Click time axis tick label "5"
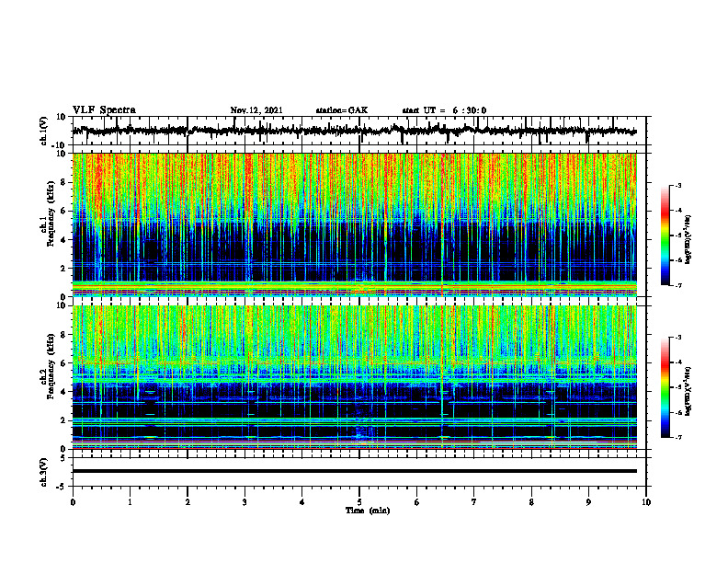Image resolution: width=728 pixels, height=563 pixels. click(x=359, y=502)
